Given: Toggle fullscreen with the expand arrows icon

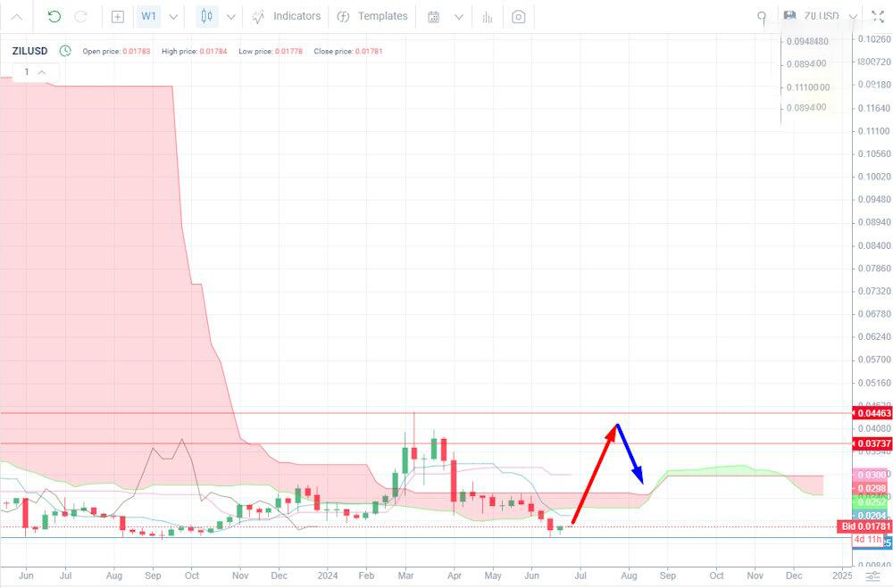Looking at the screenshot, I should click(878, 16).
